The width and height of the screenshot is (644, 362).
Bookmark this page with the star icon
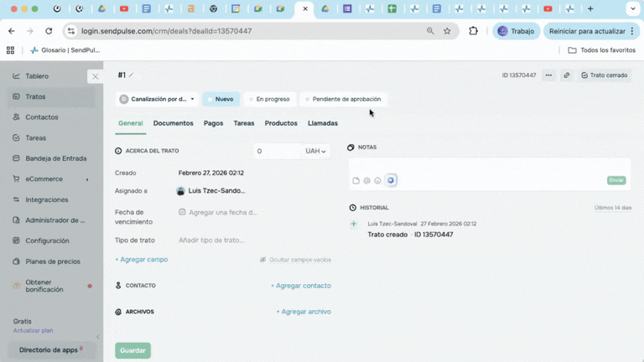(x=447, y=31)
